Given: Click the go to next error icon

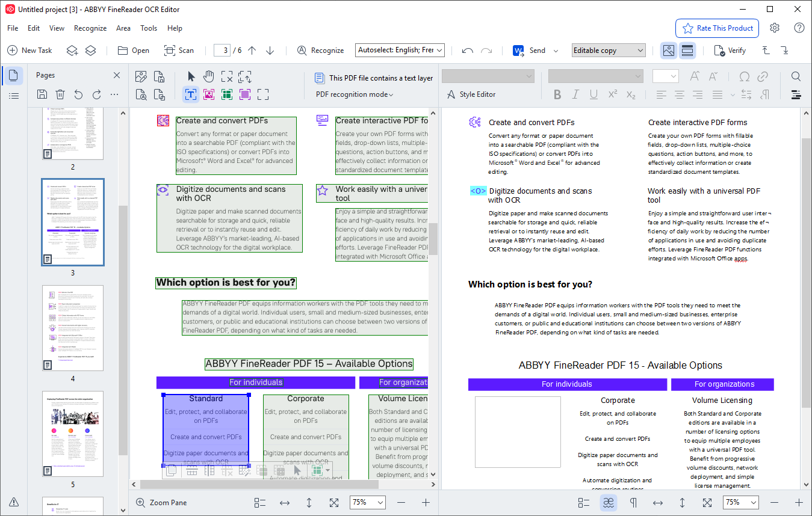Looking at the screenshot, I should (784, 51).
